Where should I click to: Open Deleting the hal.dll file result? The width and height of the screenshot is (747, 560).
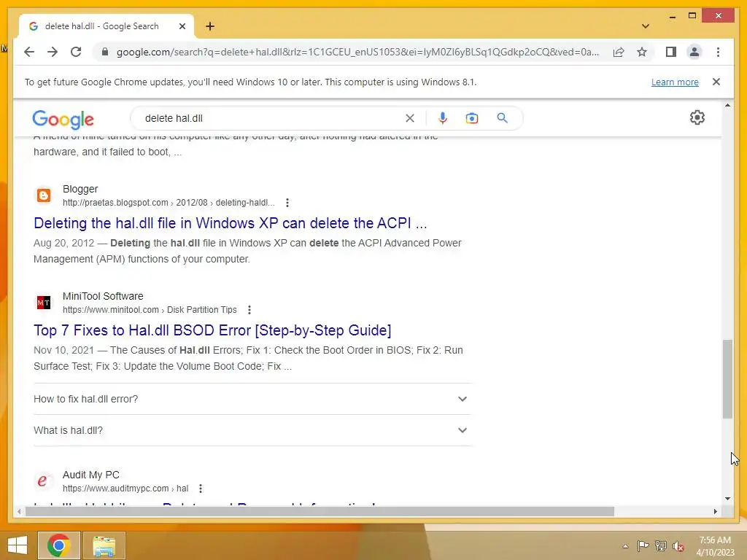click(230, 223)
